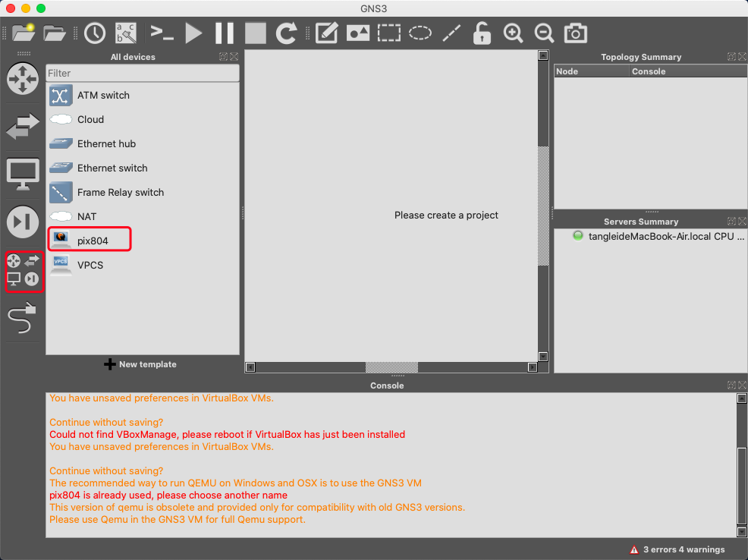Select the Draw line tool

[x=451, y=33]
